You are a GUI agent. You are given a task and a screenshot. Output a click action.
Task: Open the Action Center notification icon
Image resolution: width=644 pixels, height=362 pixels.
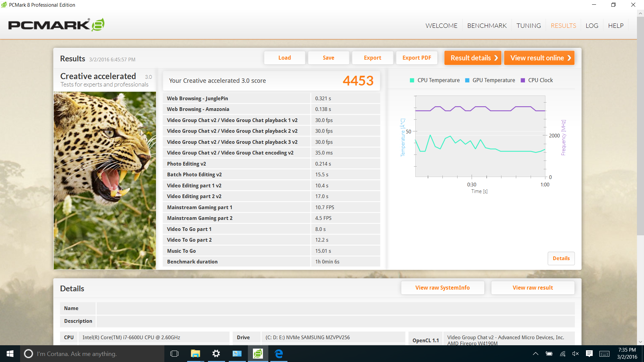589,354
